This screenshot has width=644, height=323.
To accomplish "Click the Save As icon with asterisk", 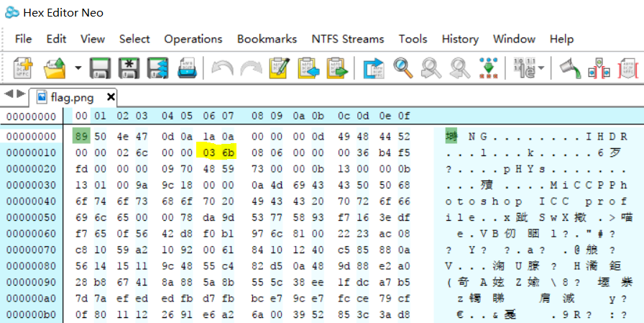I will click(x=129, y=68).
